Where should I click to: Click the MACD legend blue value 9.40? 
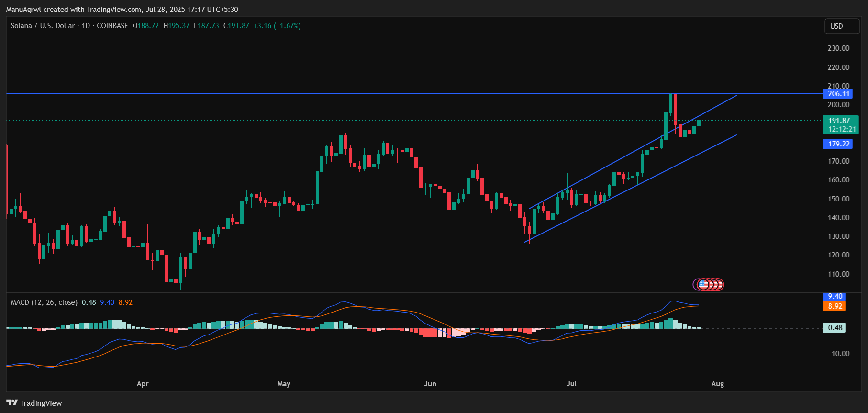pyautogui.click(x=107, y=302)
